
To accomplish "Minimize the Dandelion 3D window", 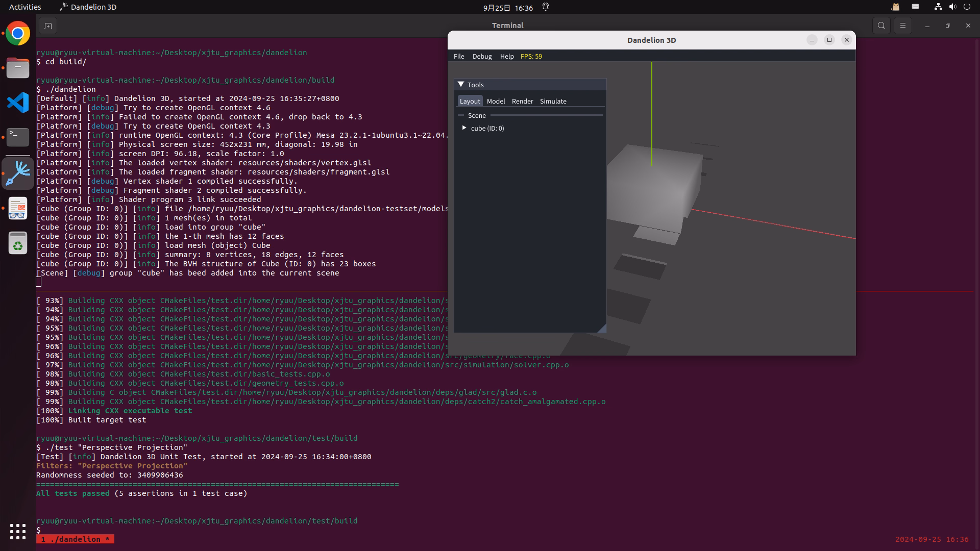I will tap(812, 40).
